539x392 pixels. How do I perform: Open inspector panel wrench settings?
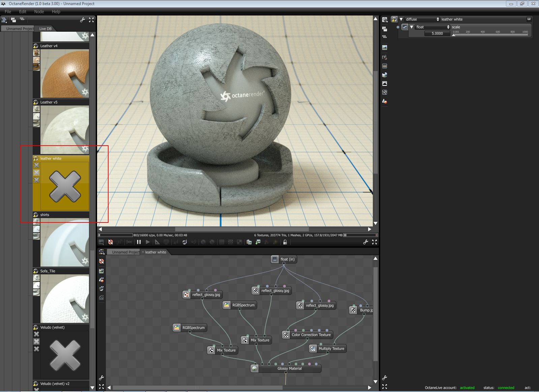(385, 378)
